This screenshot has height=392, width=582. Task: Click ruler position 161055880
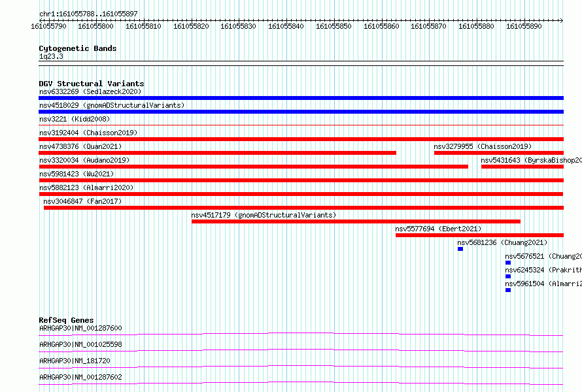(476, 26)
